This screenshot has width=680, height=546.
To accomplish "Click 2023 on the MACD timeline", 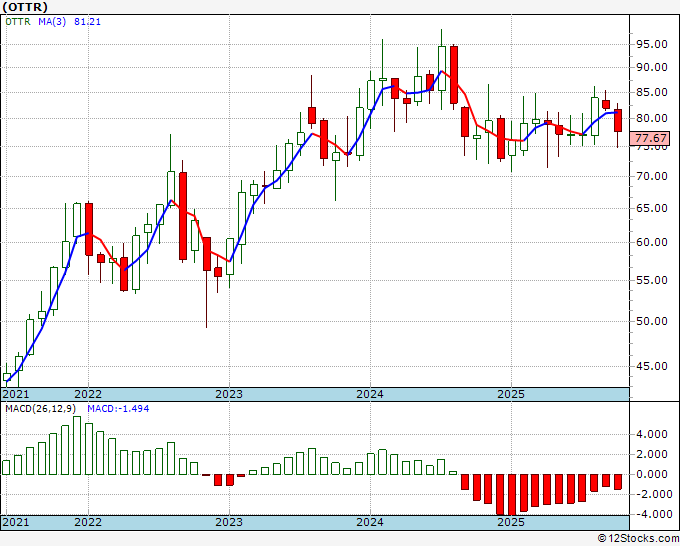I will 229,522.
